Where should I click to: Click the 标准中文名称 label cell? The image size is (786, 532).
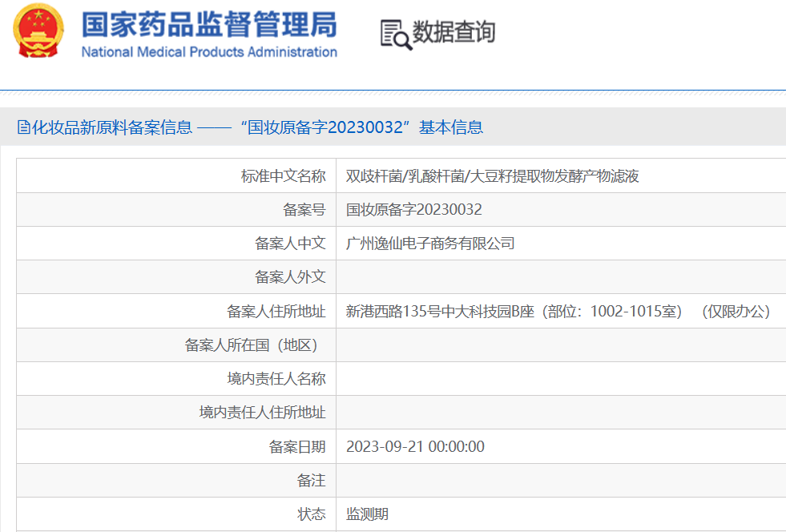176,176
